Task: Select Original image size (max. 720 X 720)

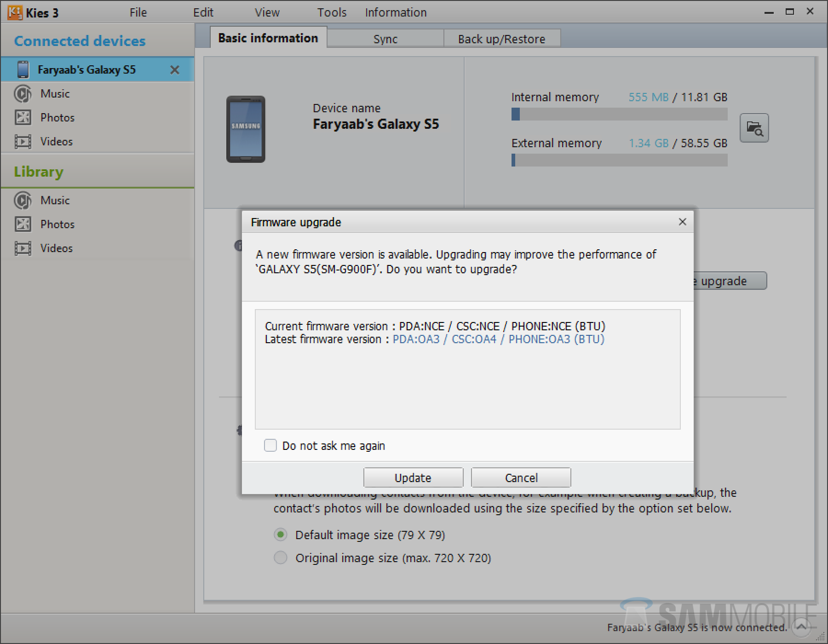Action: pyautogui.click(x=281, y=558)
